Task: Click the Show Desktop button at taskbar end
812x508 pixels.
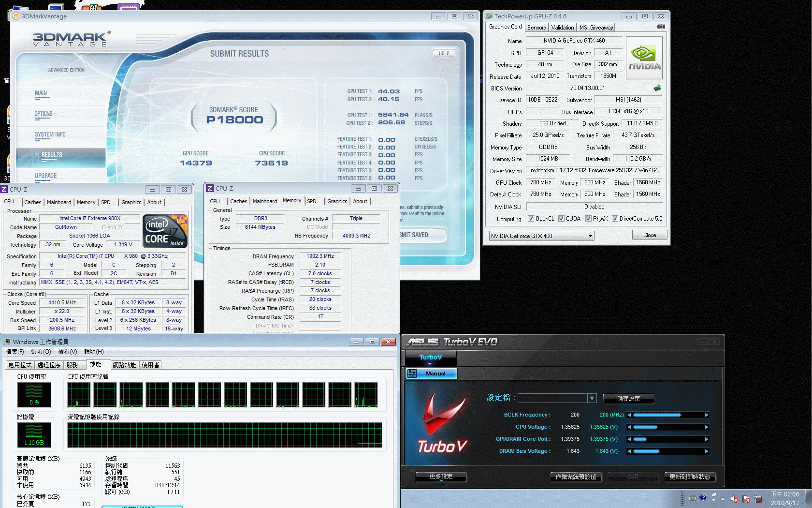Action: pyautogui.click(x=808, y=498)
